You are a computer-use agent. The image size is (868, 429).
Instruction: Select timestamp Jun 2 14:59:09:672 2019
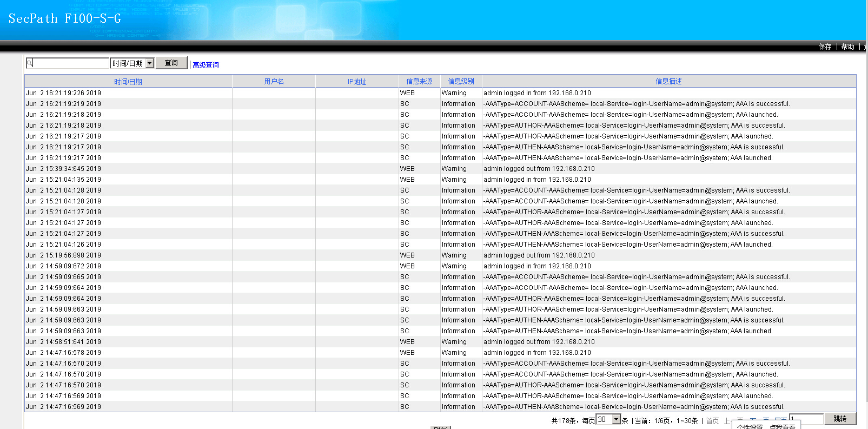pyautogui.click(x=63, y=266)
